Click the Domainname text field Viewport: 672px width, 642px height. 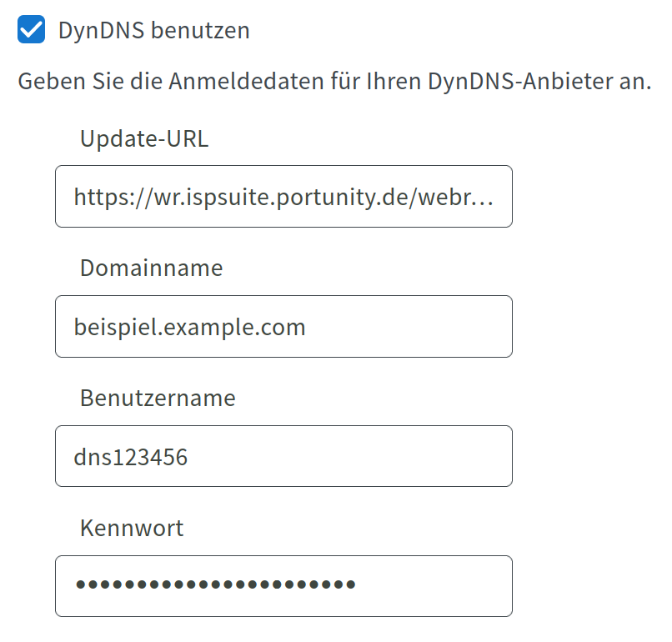[283, 327]
